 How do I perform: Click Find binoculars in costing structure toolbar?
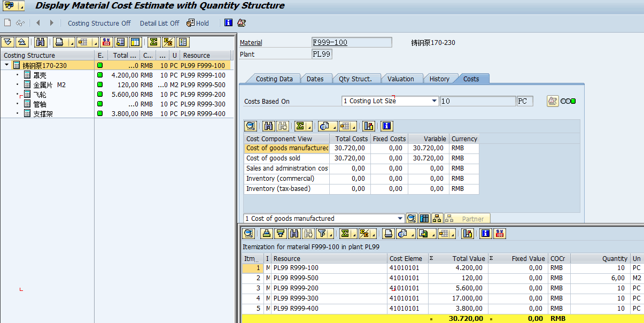pos(41,42)
